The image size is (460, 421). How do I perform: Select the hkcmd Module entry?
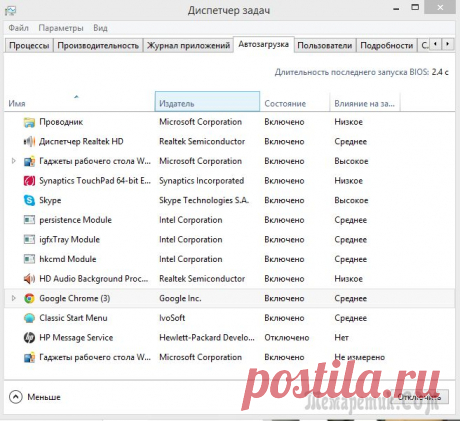pyautogui.click(x=67, y=259)
